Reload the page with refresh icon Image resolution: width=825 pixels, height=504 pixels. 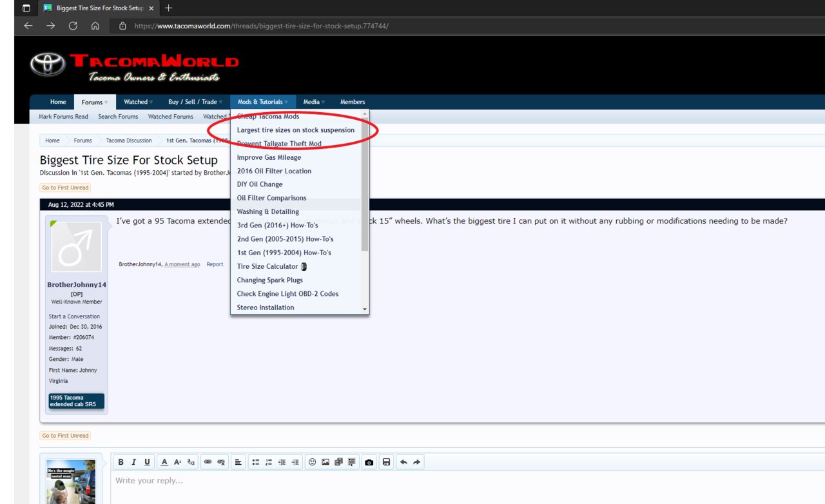tap(73, 26)
